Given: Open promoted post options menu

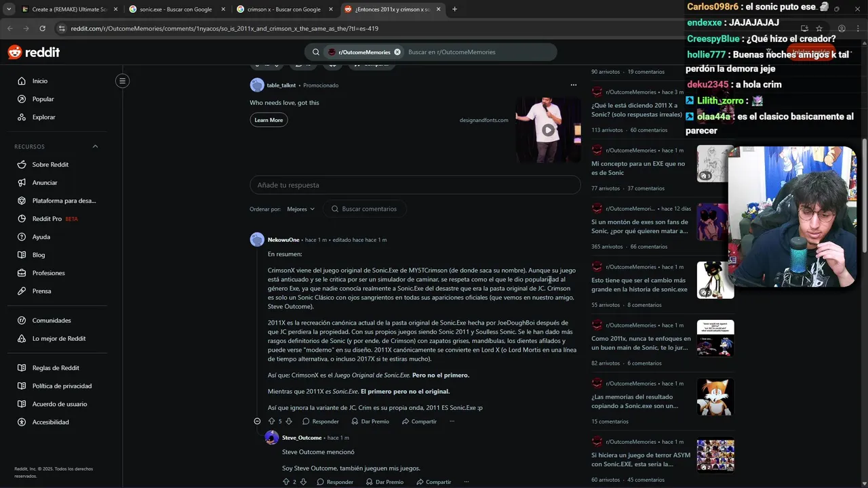Looking at the screenshot, I should [x=574, y=85].
